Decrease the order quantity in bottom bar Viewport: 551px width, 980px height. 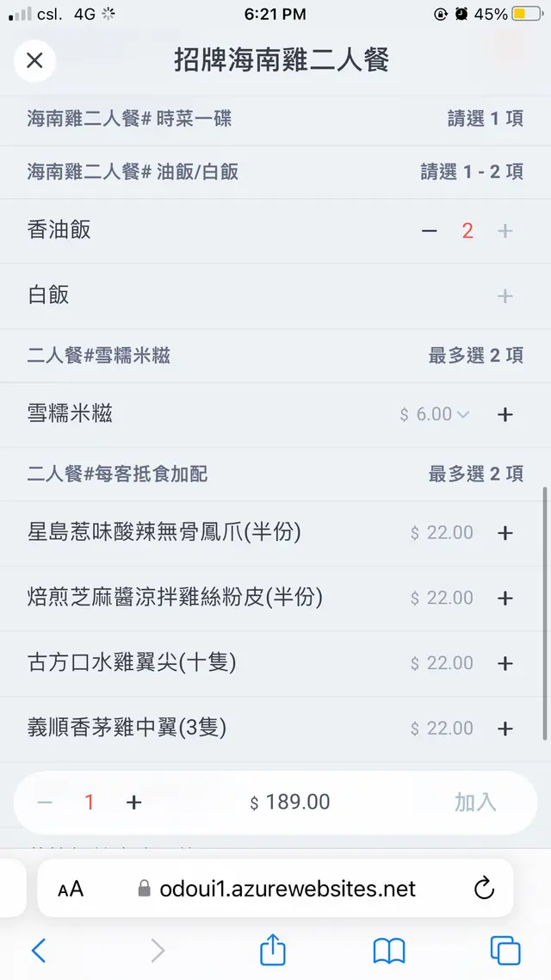point(45,803)
